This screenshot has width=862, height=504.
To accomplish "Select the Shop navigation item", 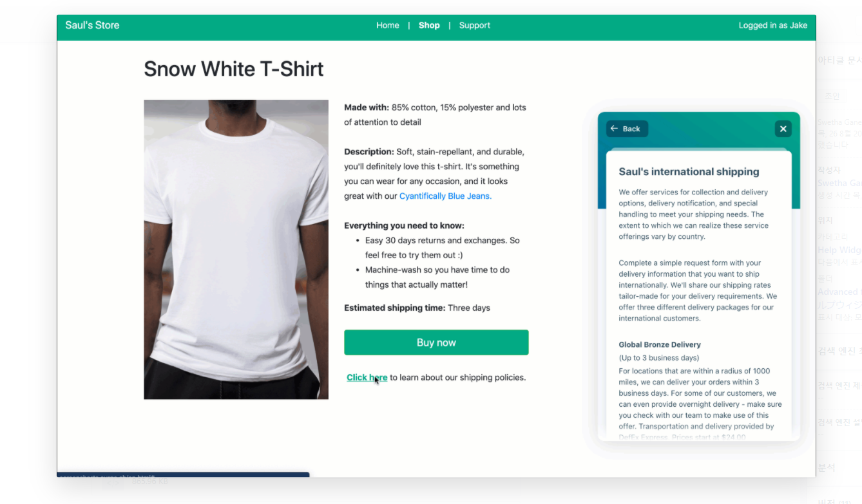I will (x=429, y=26).
